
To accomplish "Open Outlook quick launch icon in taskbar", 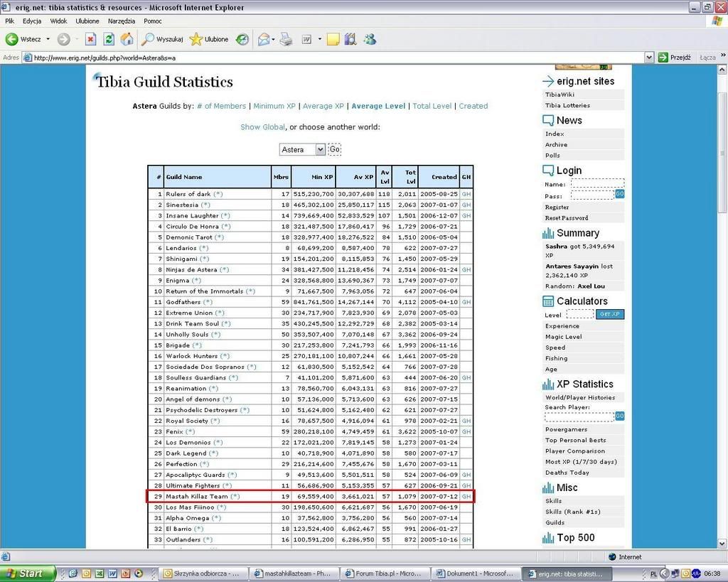I will coord(86,573).
